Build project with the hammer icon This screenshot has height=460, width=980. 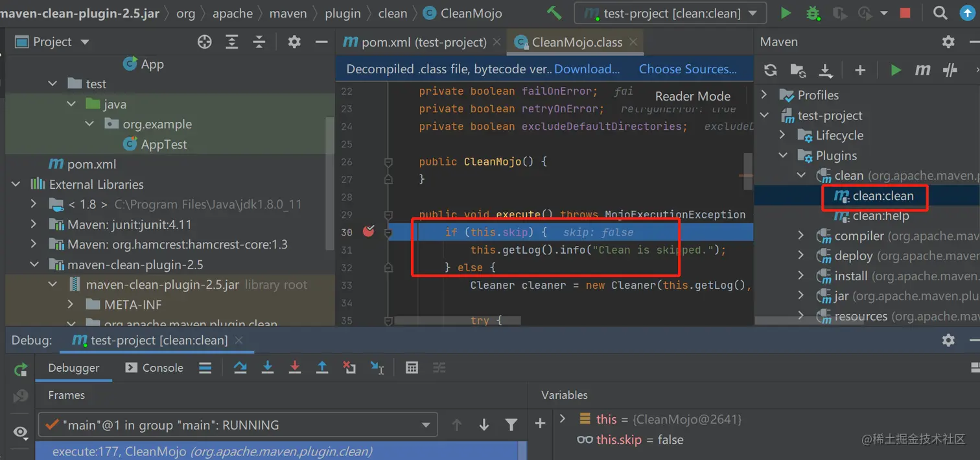554,13
